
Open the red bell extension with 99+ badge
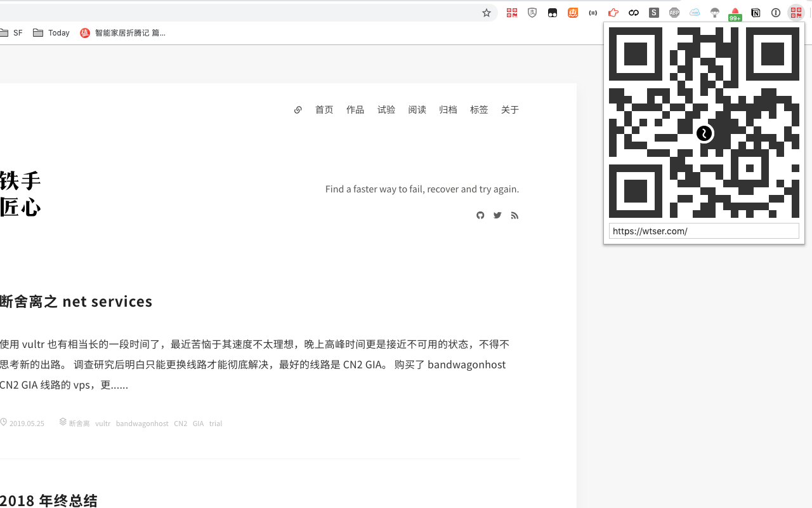click(x=735, y=14)
